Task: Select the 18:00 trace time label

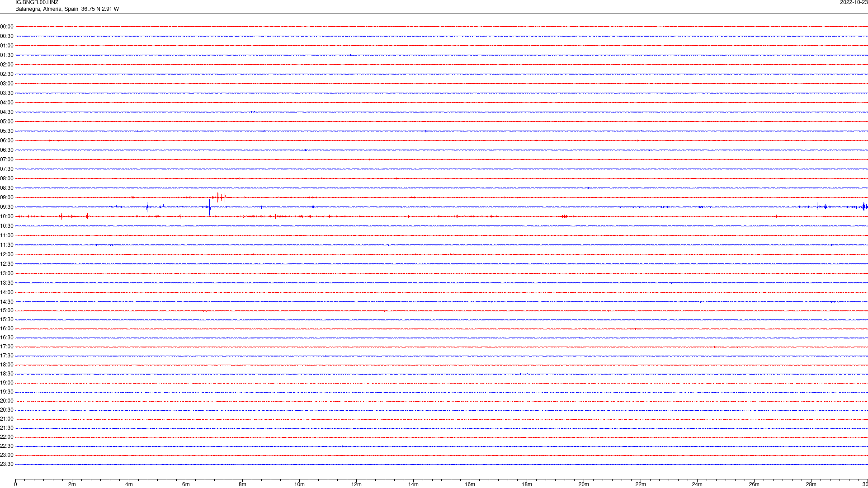Action: [x=7, y=365]
